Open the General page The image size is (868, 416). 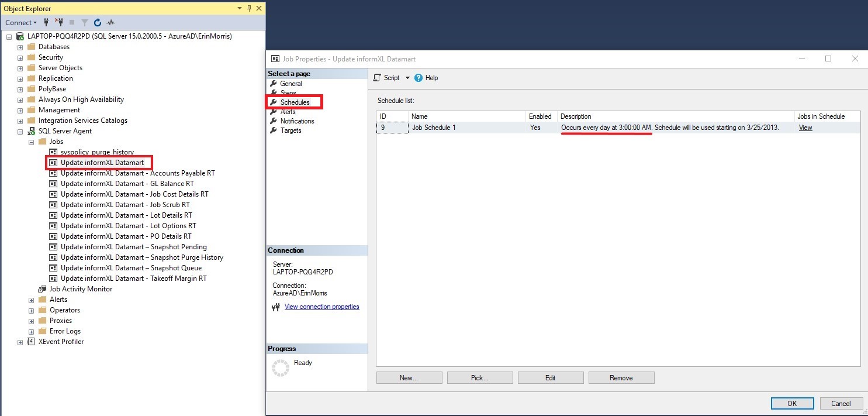point(291,84)
